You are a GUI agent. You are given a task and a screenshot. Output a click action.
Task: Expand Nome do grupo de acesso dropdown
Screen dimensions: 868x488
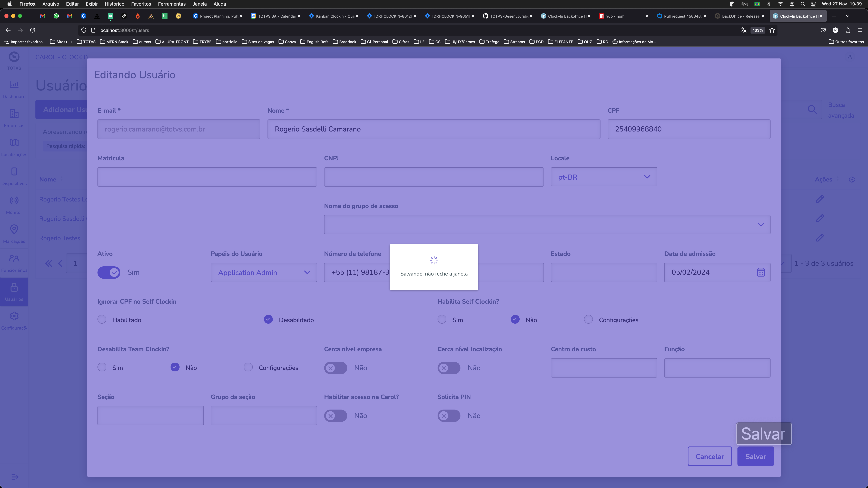547,225
